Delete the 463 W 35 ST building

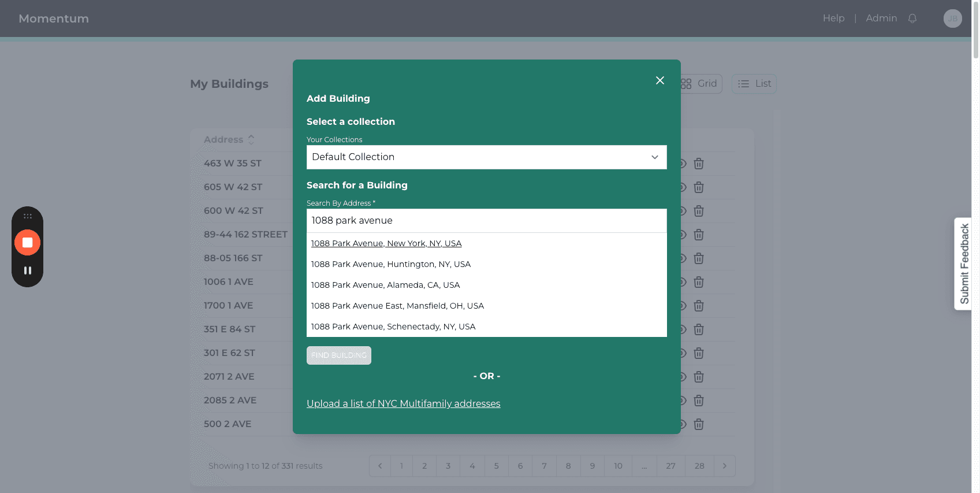pos(699,164)
